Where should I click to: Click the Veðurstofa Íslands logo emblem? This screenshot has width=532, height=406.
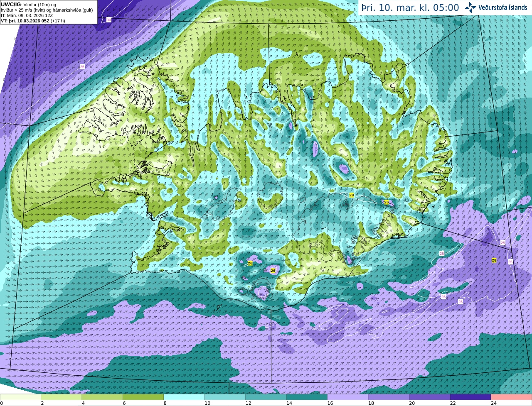click(470, 7)
